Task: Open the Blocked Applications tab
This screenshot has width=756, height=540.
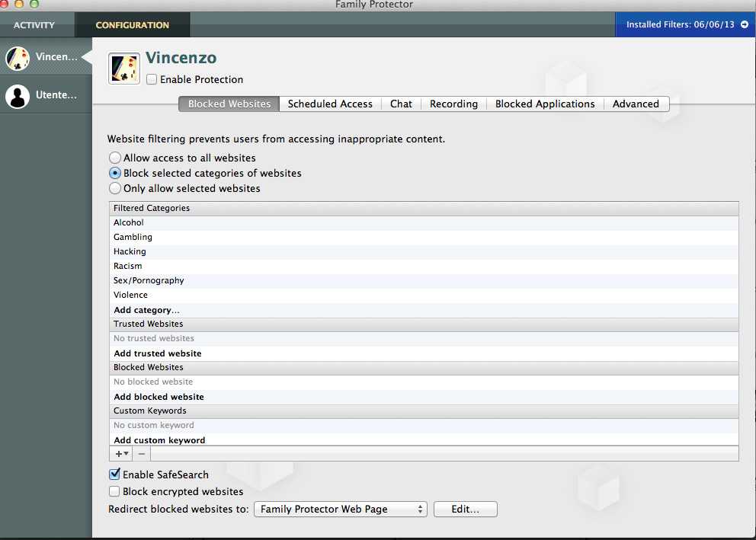Action: 545,104
